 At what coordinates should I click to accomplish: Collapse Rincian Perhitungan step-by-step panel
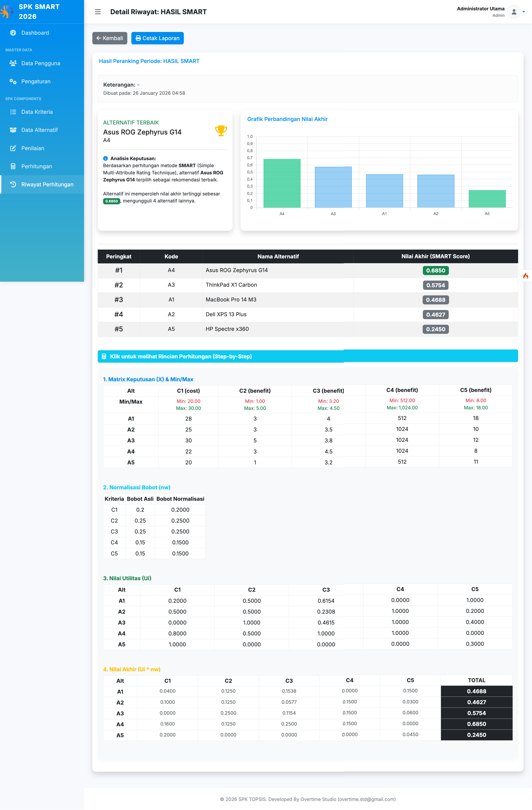[308, 356]
